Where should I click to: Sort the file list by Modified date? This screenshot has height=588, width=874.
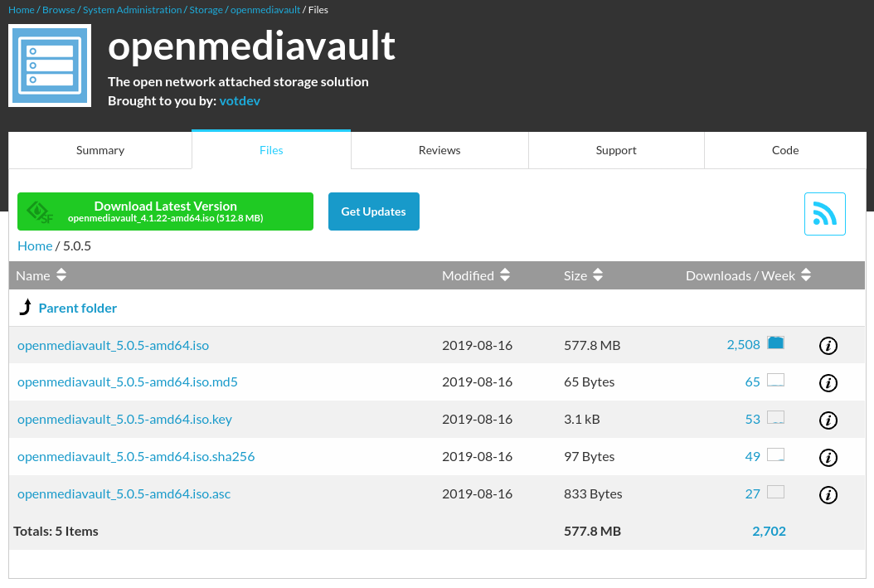pyautogui.click(x=475, y=275)
